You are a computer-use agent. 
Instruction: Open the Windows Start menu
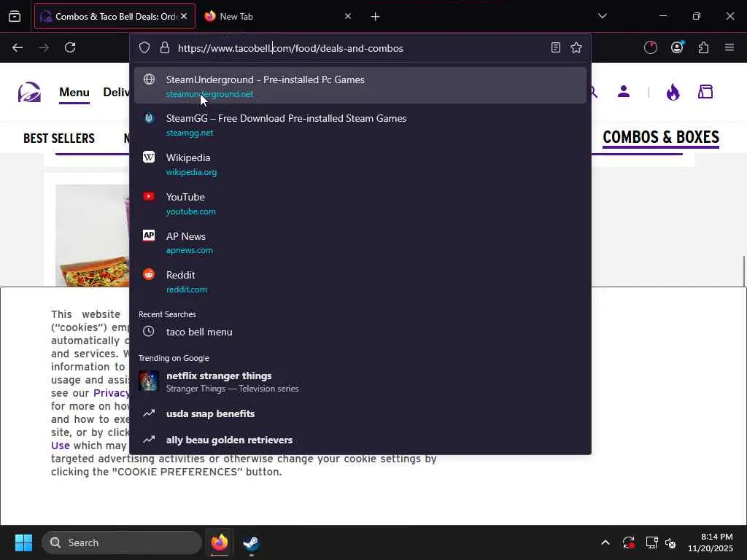(x=23, y=542)
